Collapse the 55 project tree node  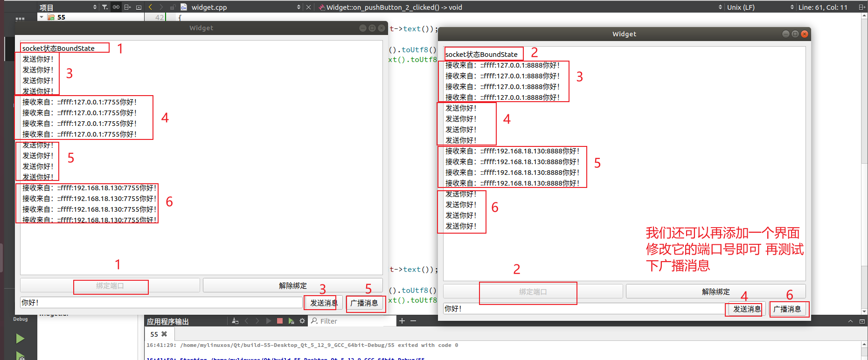click(42, 17)
